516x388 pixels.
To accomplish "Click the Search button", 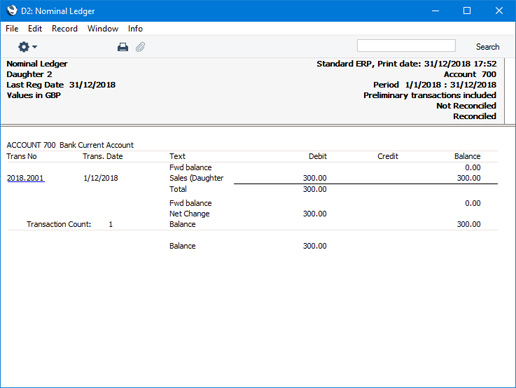I will (487, 47).
